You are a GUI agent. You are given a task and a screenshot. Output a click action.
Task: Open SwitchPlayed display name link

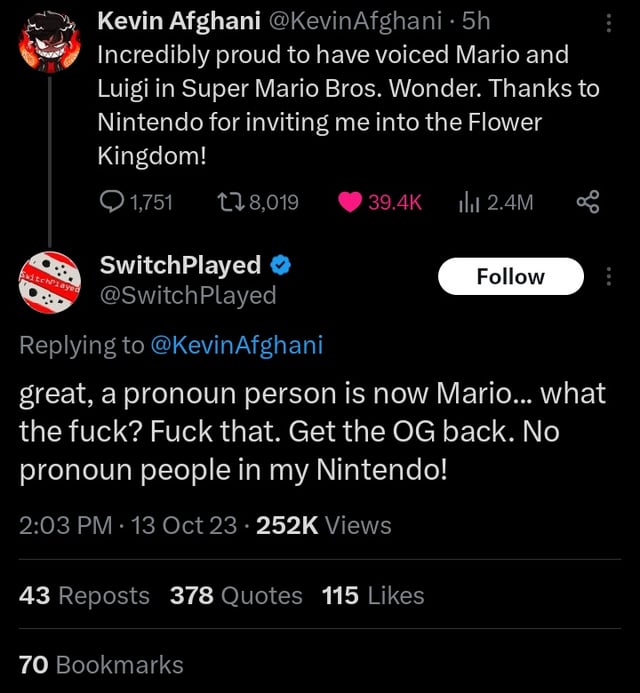point(180,265)
